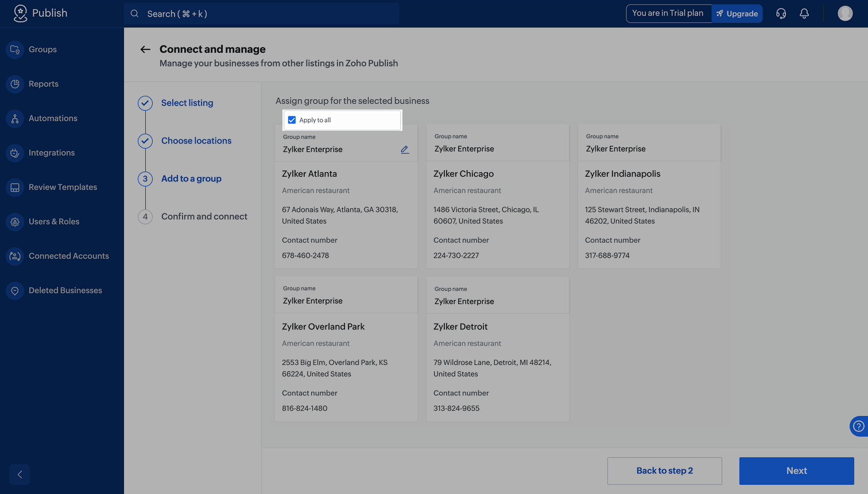
Task: Click the Groups sidebar icon
Action: [x=15, y=50]
